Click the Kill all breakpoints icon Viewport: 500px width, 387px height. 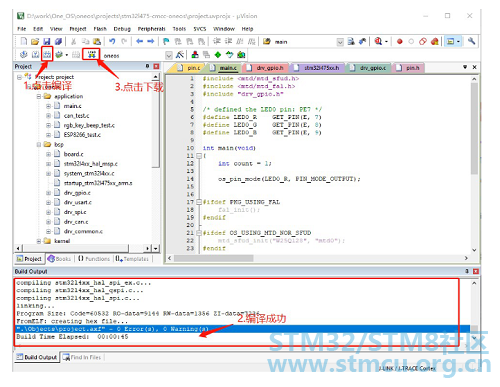[x=434, y=41]
